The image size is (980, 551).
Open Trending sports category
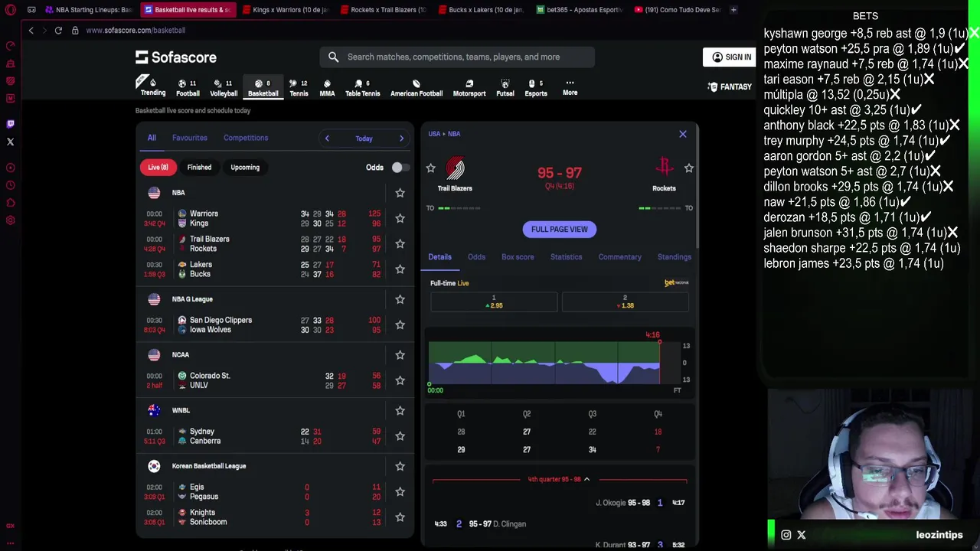tap(152, 87)
